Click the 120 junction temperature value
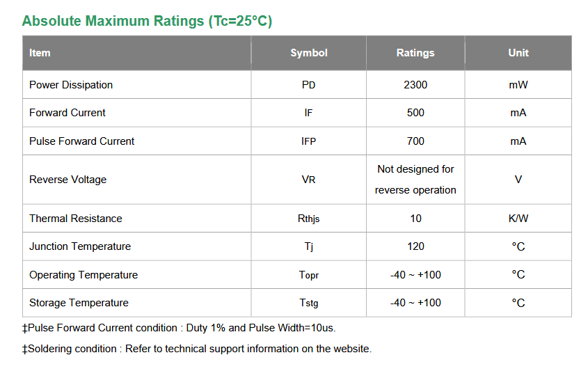This screenshot has height=378, width=588. coord(415,246)
